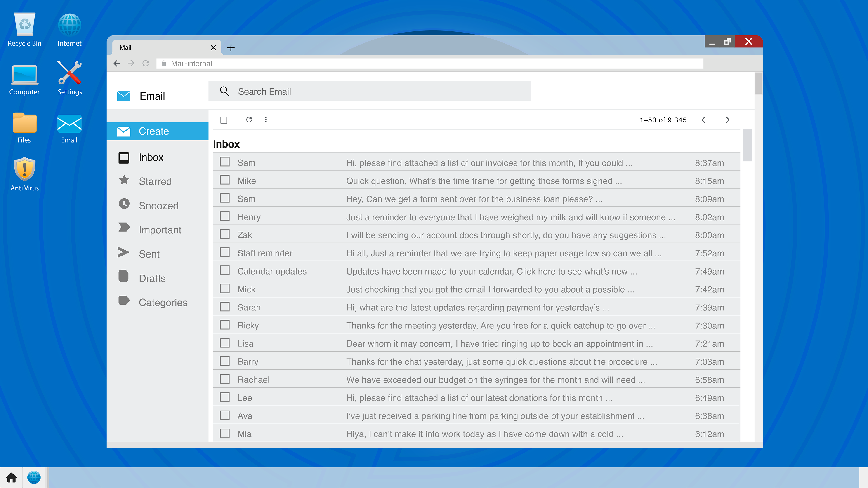Go to the next page of emails
The width and height of the screenshot is (868, 488).
pyautogui.click(x=727, y=120)
